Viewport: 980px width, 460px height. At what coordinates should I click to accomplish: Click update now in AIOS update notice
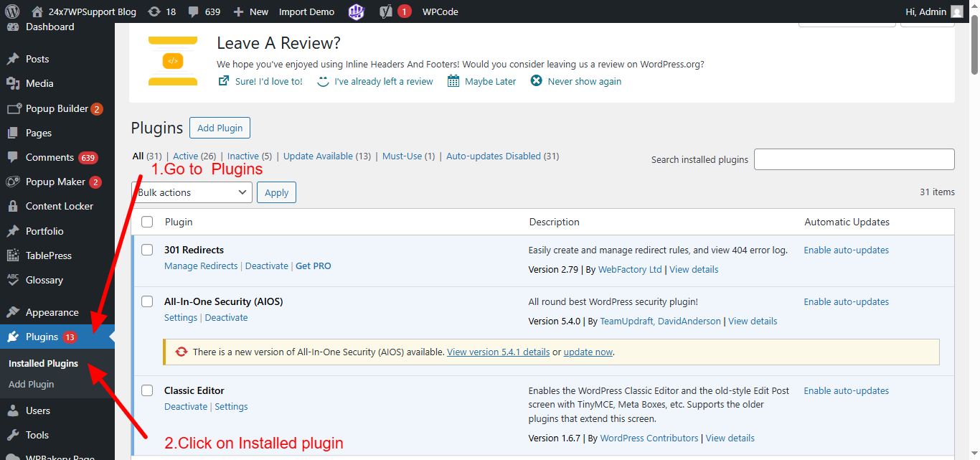[588, 352]
